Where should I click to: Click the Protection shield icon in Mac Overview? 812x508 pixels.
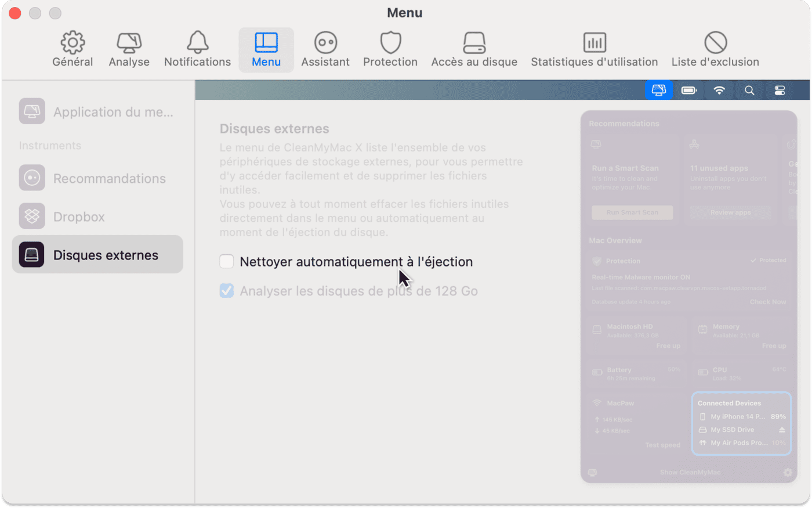596,261
